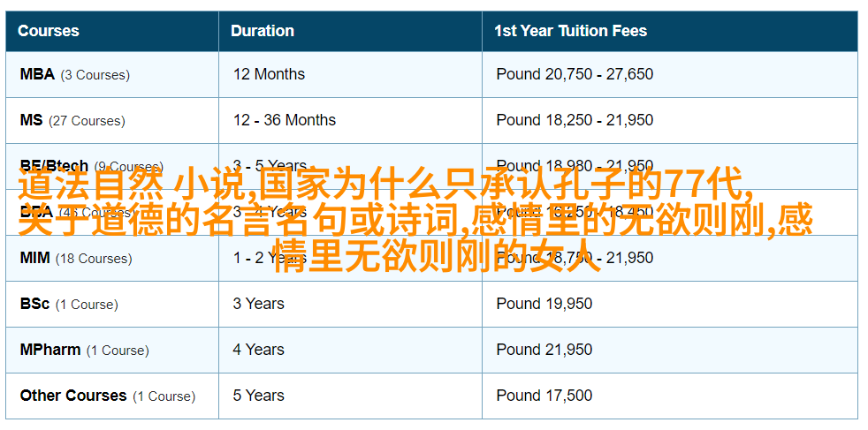Click the (27 Courses) count beside MS
Image resolution: width=868 pixels, height=430 pixels.
87,120
